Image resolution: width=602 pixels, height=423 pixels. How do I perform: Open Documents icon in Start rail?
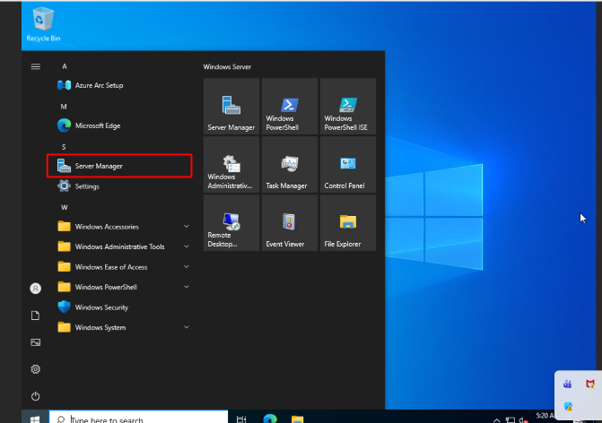click(x=35, y=316)
